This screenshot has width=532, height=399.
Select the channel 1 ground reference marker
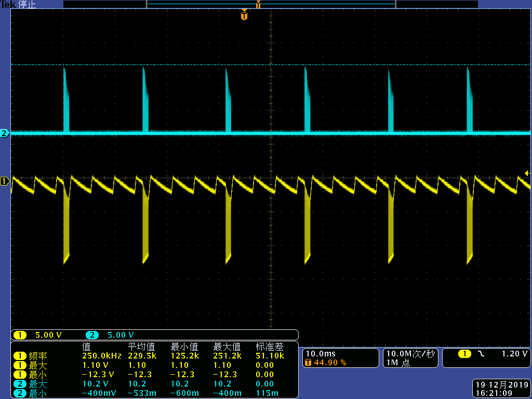point(4,181)
